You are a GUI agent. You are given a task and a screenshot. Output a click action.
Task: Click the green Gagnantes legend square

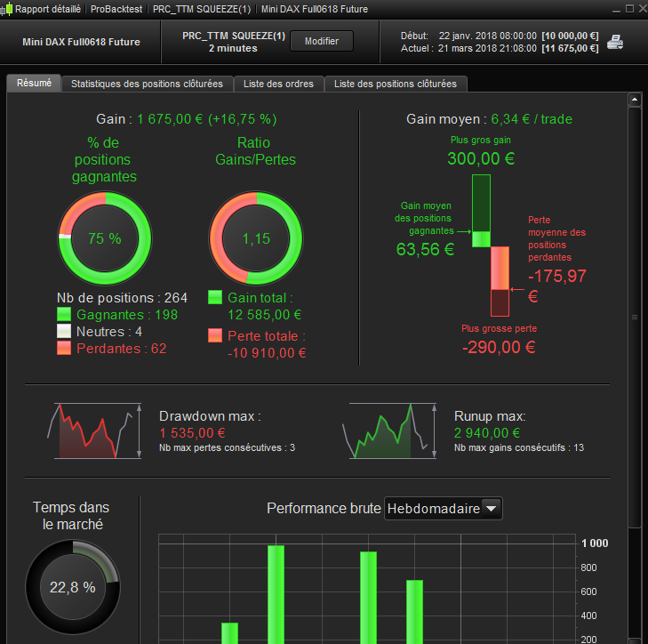[x=64, y=314]
